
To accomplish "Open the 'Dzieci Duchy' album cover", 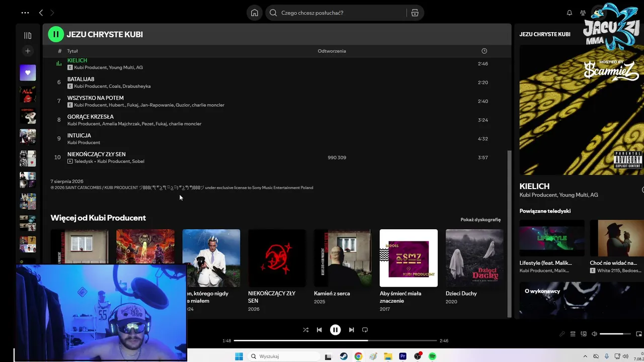I will tap(474, 258).
